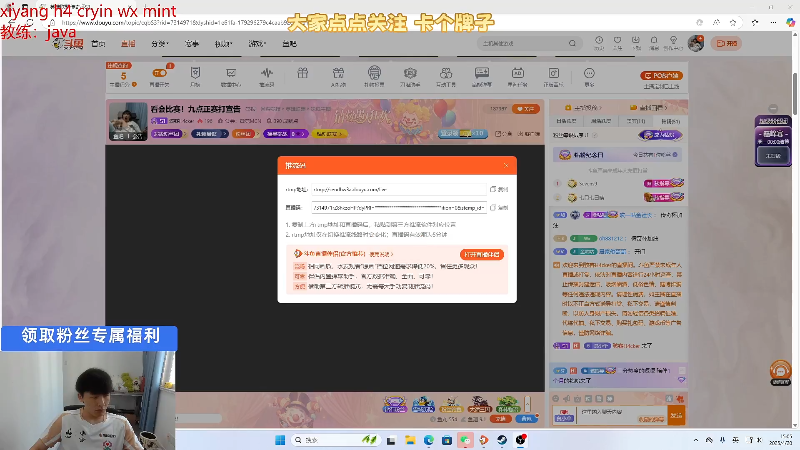Image resolution: width=800 pixels, height=450 pixels.
Task: Open the three-circle group toolbar icon
Action: [x=446, y=73]
